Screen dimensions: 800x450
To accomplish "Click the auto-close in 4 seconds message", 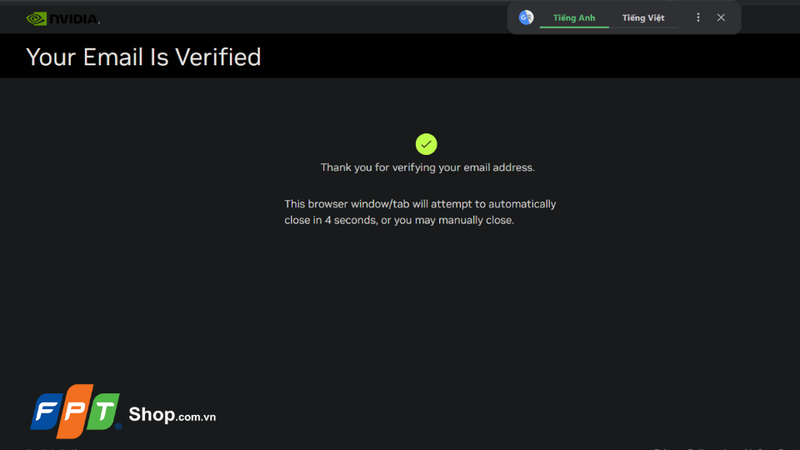I will point(420,212).
